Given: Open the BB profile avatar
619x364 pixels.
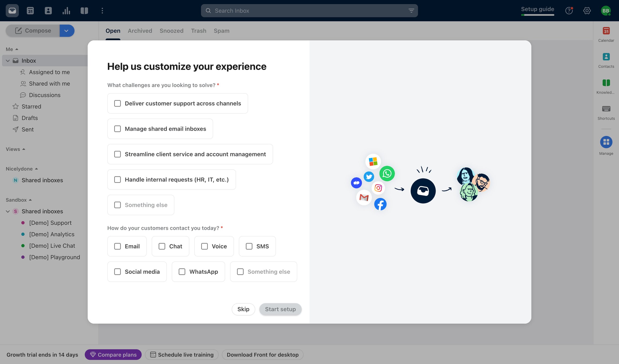Looking at the screenshot, I should (x=606, y=11).
